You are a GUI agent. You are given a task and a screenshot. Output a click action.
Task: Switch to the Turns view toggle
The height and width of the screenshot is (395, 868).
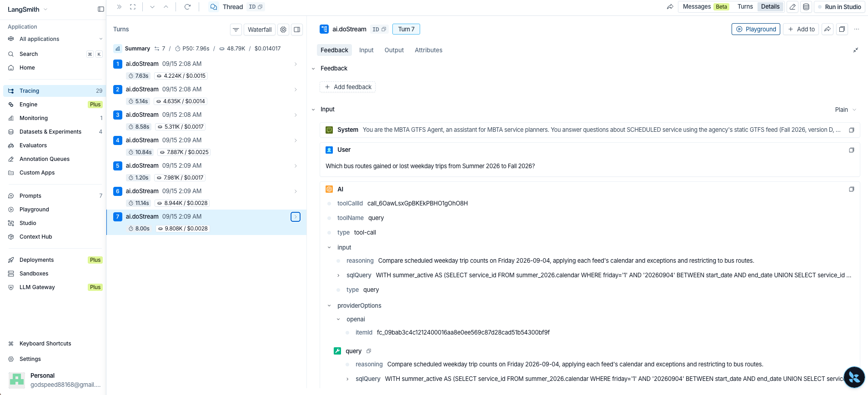pos(745,6)
